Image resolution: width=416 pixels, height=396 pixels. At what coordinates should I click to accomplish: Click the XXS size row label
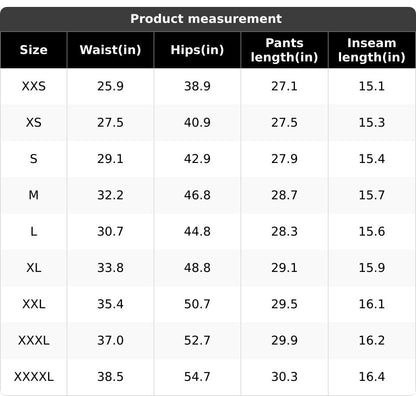click(34, 86)
